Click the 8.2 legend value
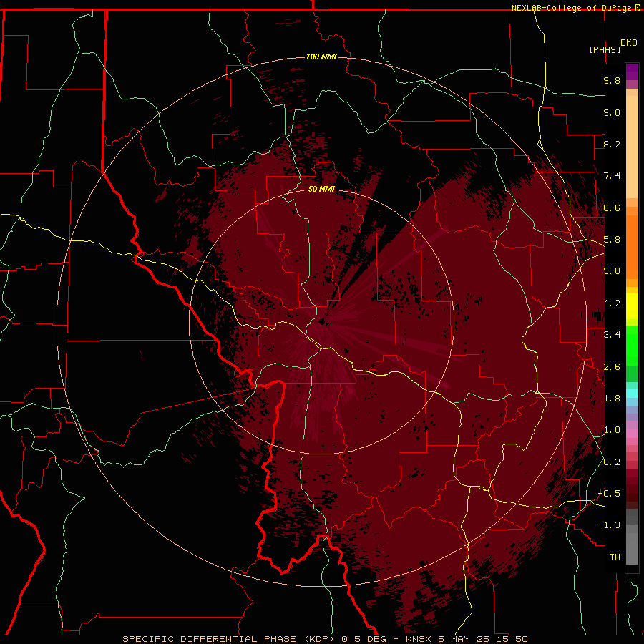Viewport: 644px width, 644px height. 612,144
